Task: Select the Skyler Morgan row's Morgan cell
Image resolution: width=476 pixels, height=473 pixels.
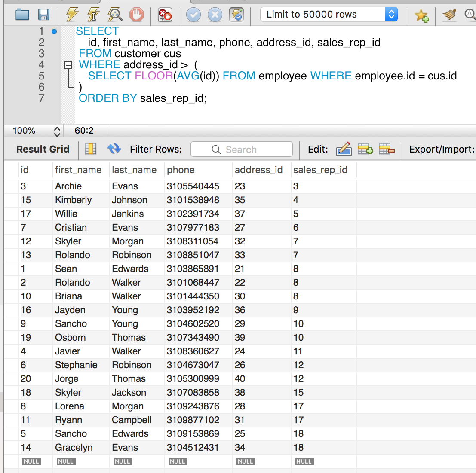Action: click(x=137, y=241)
